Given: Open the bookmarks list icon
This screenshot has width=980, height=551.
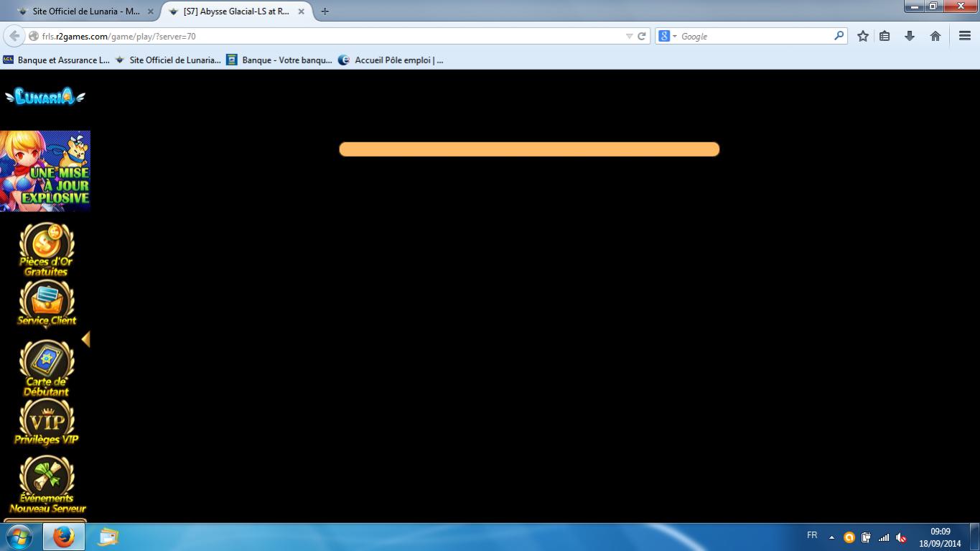Looking at the screenshot, I should pyautogui.click(x=885, y=36).
